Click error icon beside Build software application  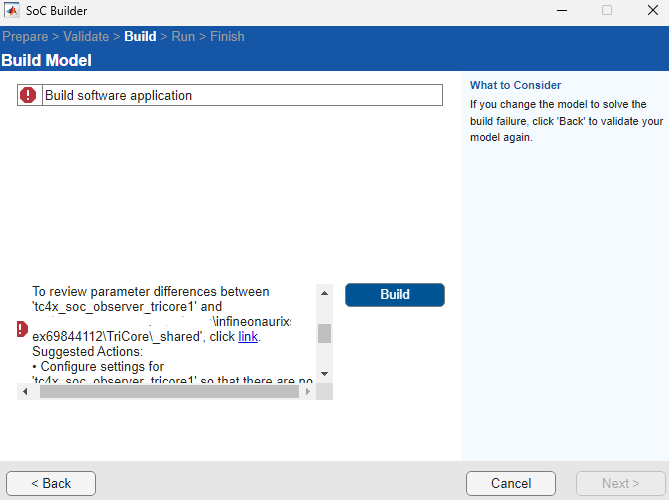coord(29,95)
